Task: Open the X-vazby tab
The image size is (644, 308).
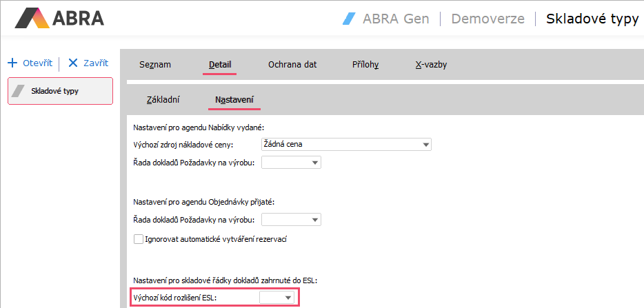Action: 431,65
